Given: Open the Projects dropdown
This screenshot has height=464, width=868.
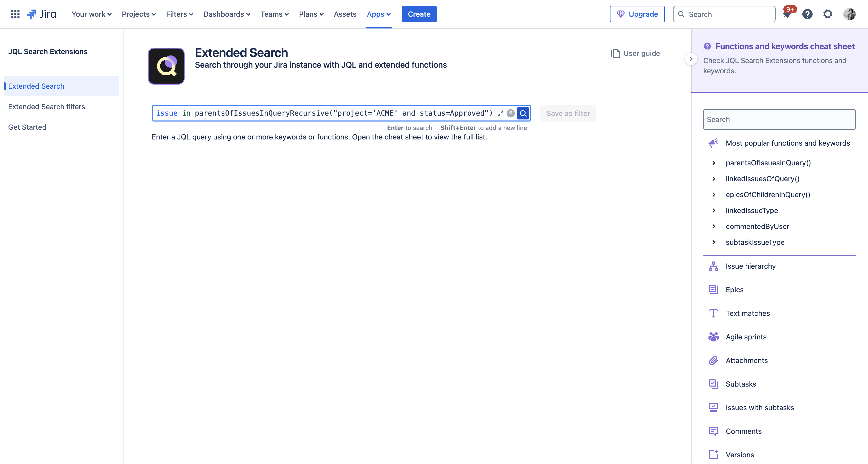Looking at the screenshot, I should pyautogui.click(x=139, y=14).
